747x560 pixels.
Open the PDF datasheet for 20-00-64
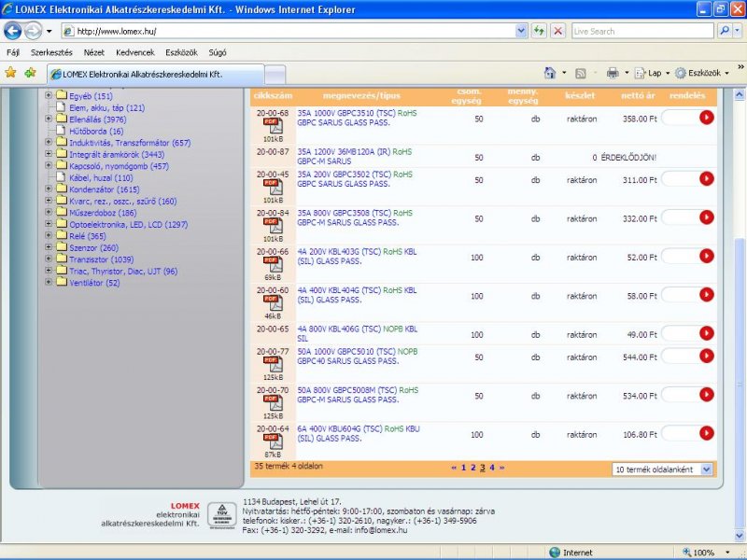coord(273,441)
